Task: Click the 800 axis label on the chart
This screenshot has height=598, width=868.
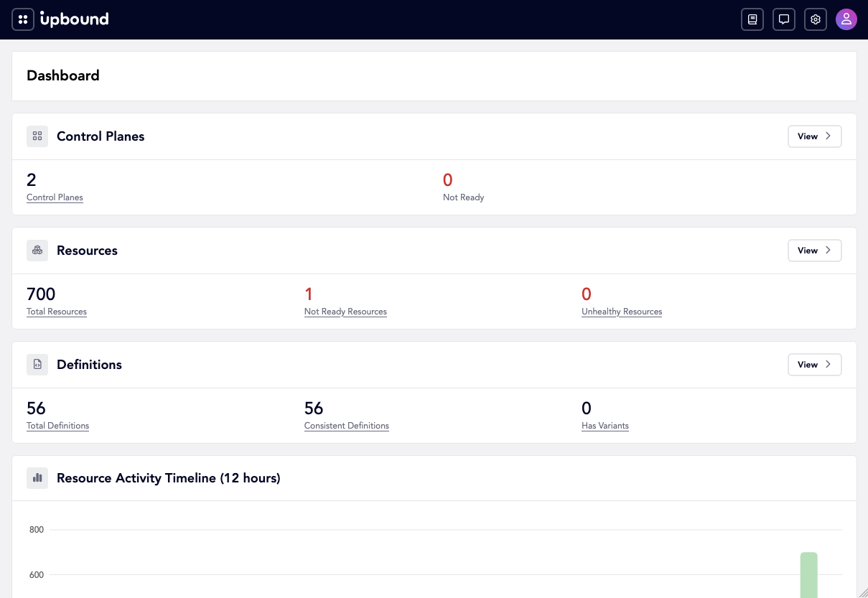Action: click(x=37, y=530)
